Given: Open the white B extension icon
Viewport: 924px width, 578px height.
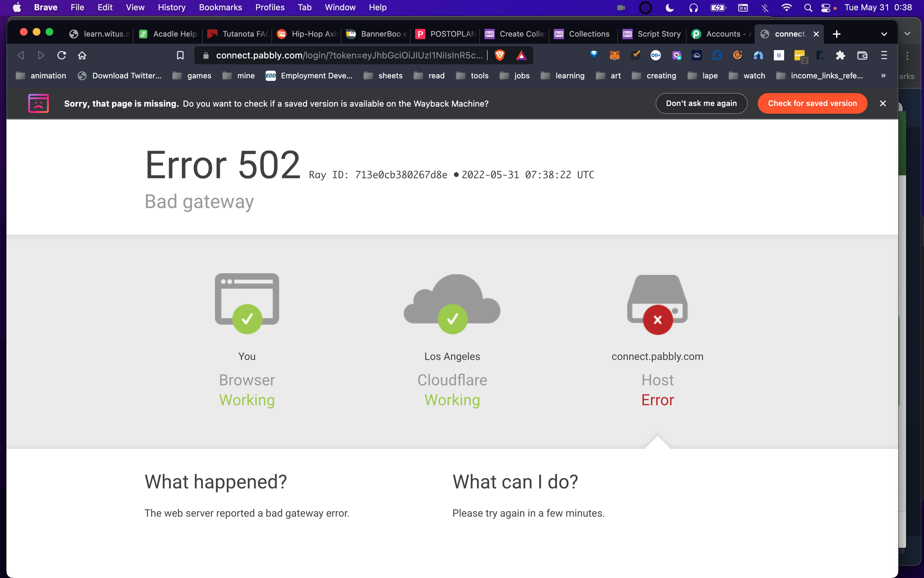Looking at the screenshot, I should pos(779,56).
